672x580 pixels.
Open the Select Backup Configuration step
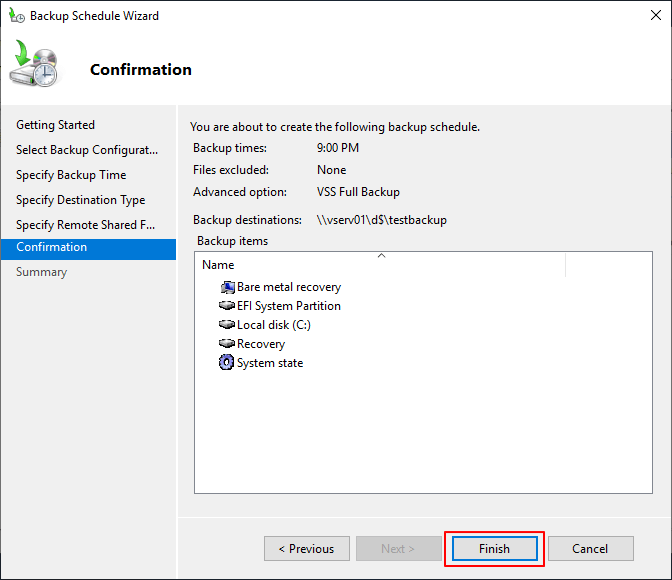click(87, 150)
